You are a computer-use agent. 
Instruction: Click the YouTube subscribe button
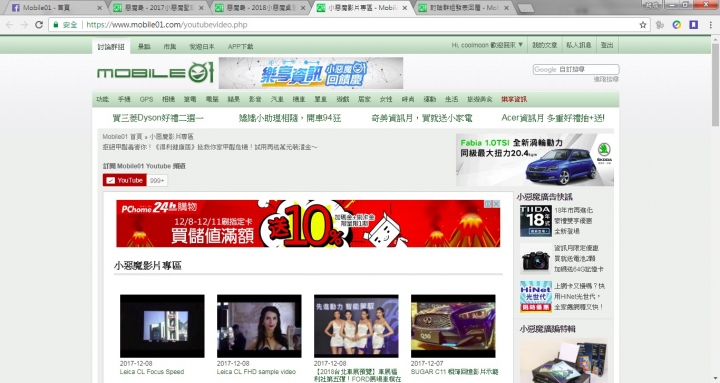(124, 180)
